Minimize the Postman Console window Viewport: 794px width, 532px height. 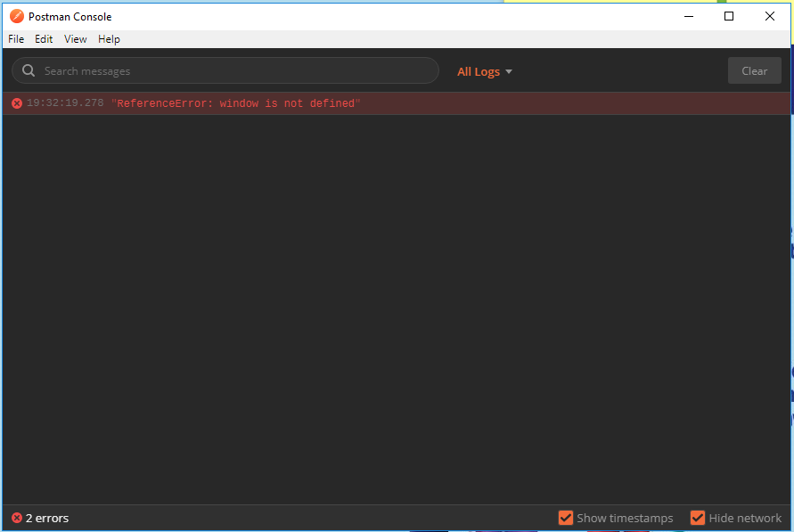point(689,16)
